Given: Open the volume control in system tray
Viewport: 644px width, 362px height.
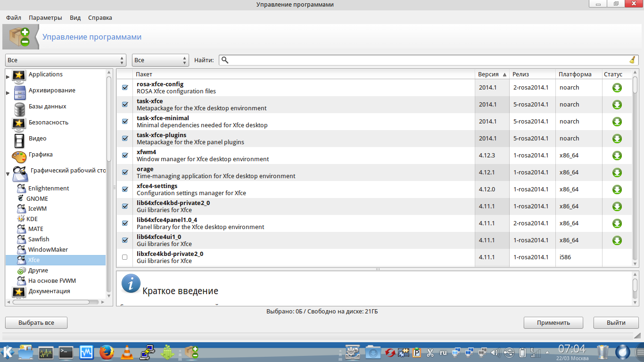Looking at the screenshot, I should tap(495, 352).
